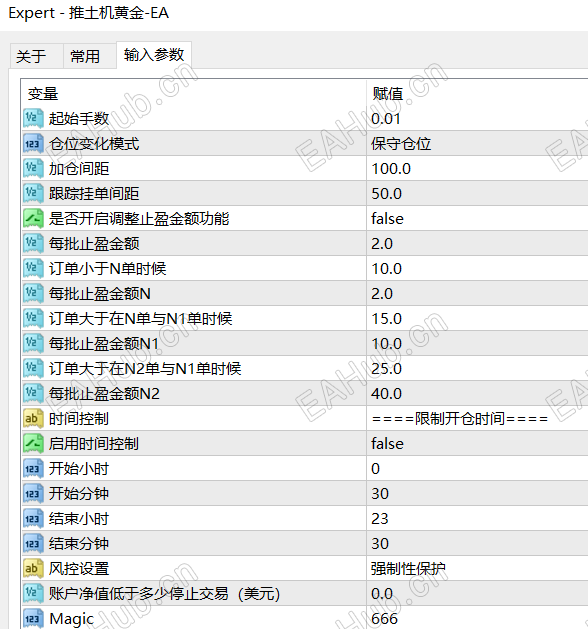
Task: Toggle the false value of 启用时间控制
Action: click(477, 444)
